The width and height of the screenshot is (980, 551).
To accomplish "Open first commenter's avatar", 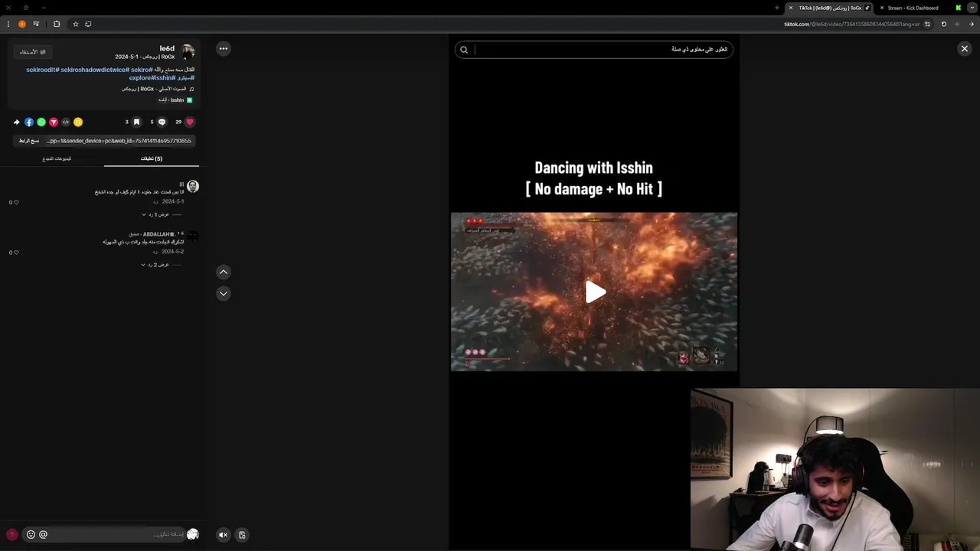I will coord(193,186).
